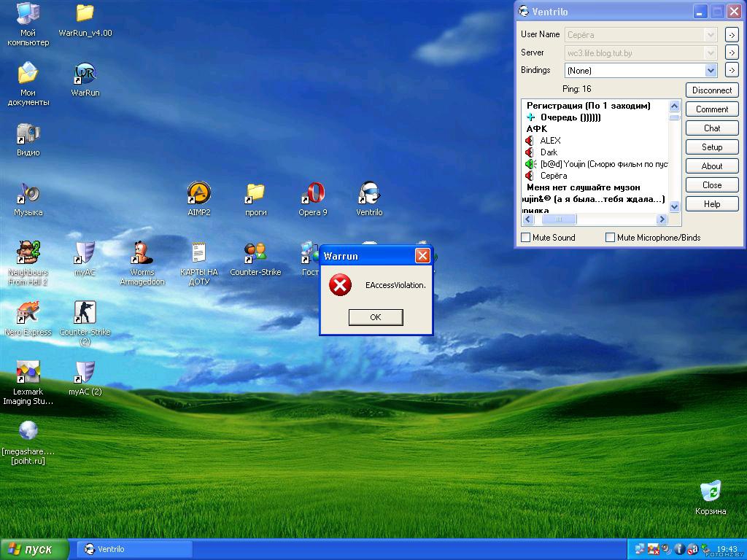The image size is (747, 560).
Task: Select user Серёга in channel list
Action: point(554,176)
